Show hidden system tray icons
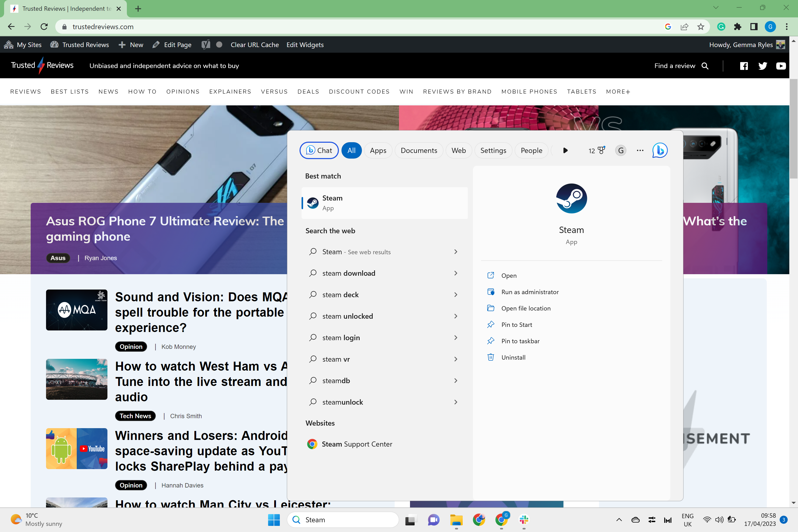 tap(619, 519)
